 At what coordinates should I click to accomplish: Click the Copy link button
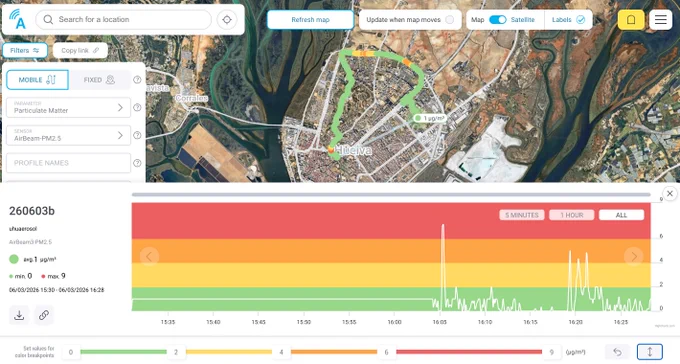pyautogui.click(x=80, y=50)
